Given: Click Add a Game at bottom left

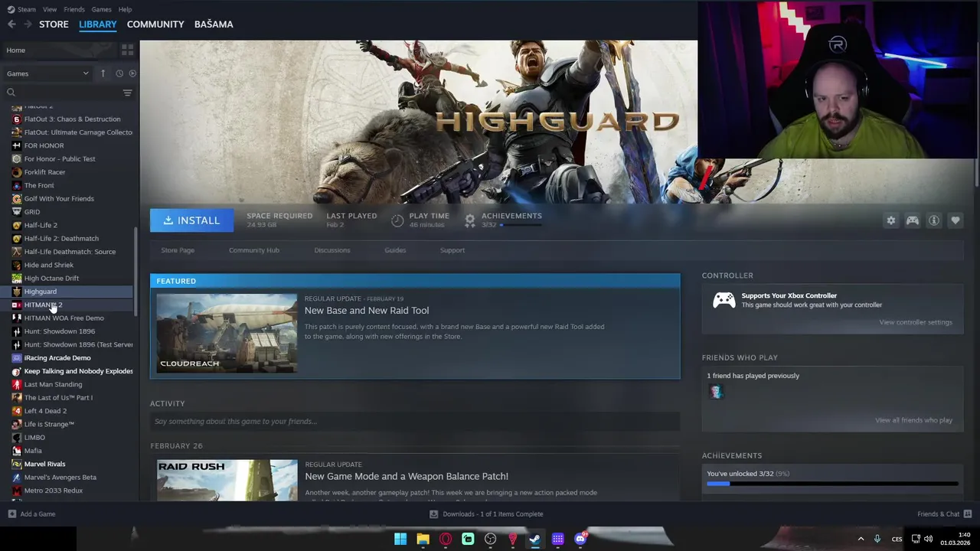Looking at the screenshot, I should point(31,514).
